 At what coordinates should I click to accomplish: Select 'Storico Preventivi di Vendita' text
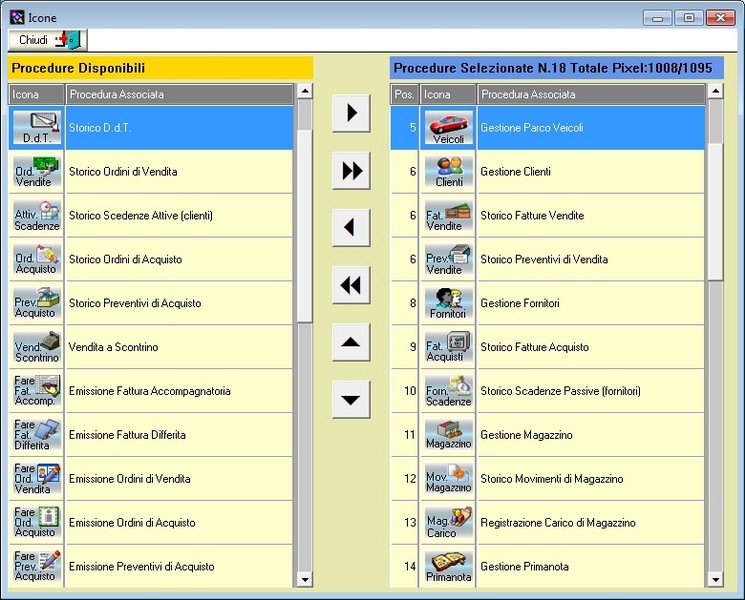tap(544, 259)
